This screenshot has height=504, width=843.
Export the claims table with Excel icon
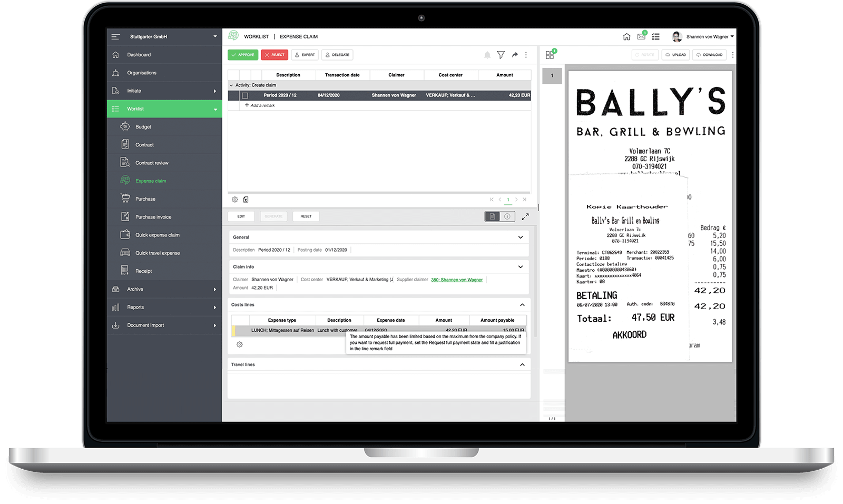[246, 200]
